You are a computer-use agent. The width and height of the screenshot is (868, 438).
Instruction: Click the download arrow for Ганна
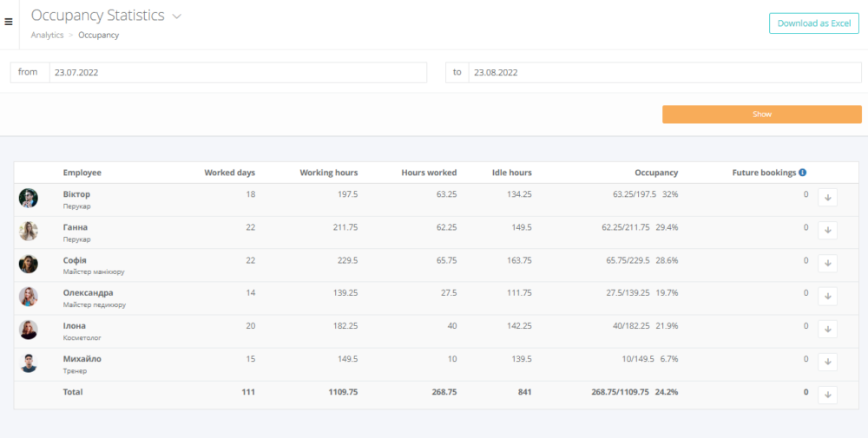click(x=827, y=231)
